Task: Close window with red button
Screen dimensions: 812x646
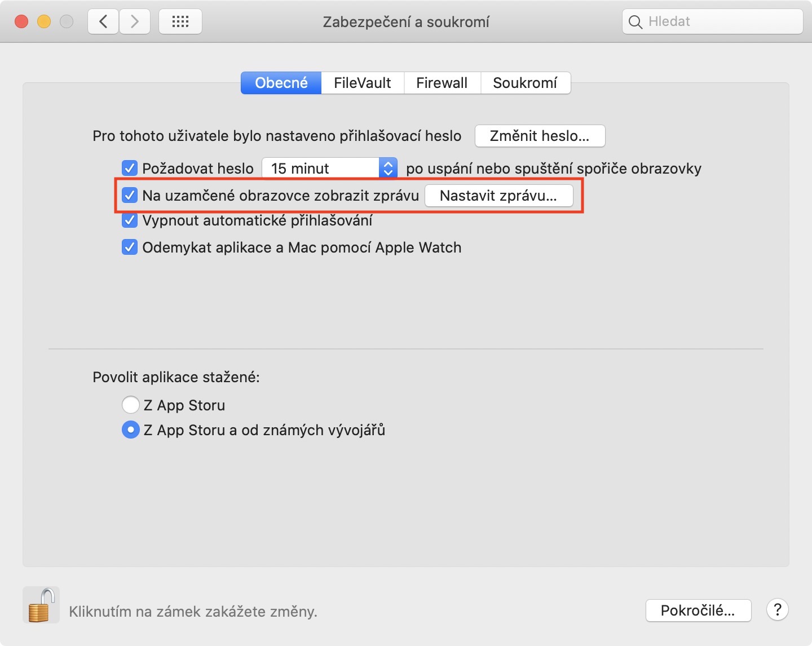Action: click(x=21, y=21)
